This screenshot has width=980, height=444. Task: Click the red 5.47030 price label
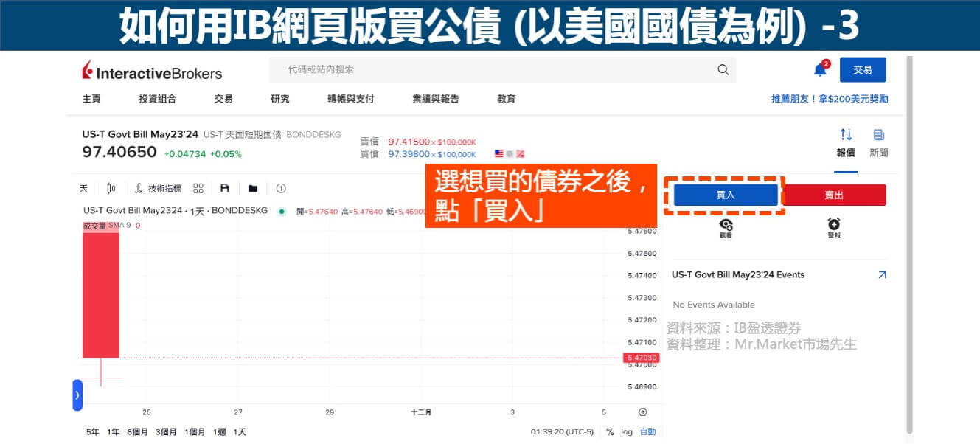pos(642,358)
